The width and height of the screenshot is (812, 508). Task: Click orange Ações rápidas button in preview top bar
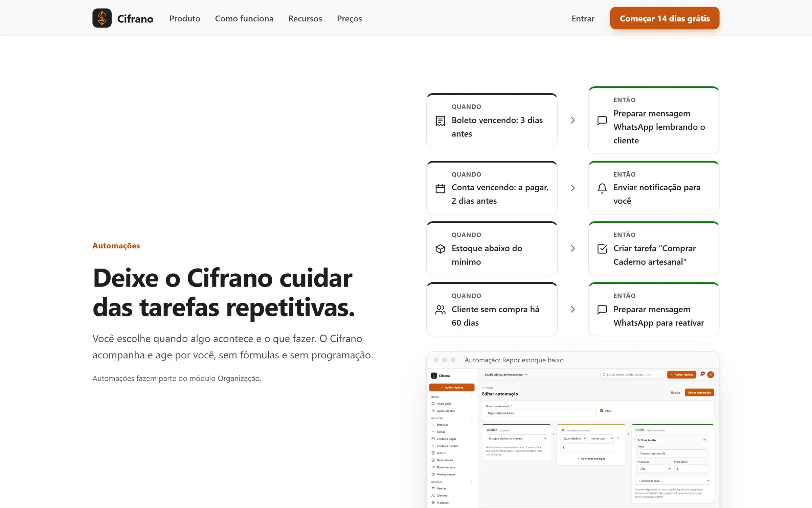click(x=682, y=375)
